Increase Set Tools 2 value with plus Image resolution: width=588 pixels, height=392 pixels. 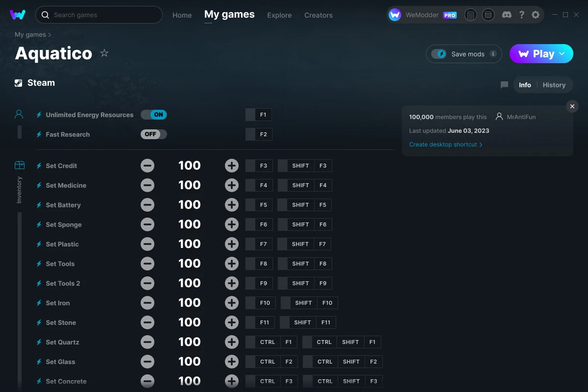click(x=232, y=283)
